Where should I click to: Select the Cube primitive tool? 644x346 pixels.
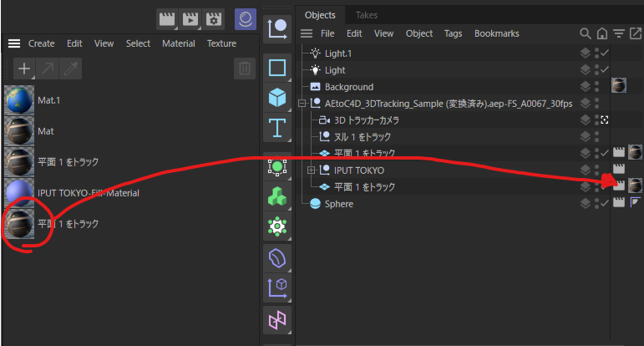tap(276, 98)
